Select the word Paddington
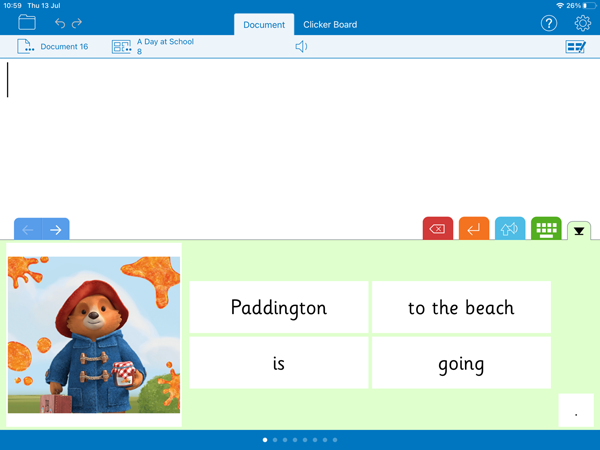Image resolution: width=600 pixels, height=450 pixels. 279,307
